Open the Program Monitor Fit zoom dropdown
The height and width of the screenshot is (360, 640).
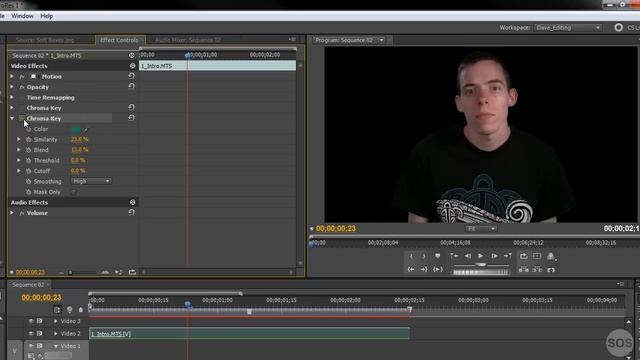(481, 229)
